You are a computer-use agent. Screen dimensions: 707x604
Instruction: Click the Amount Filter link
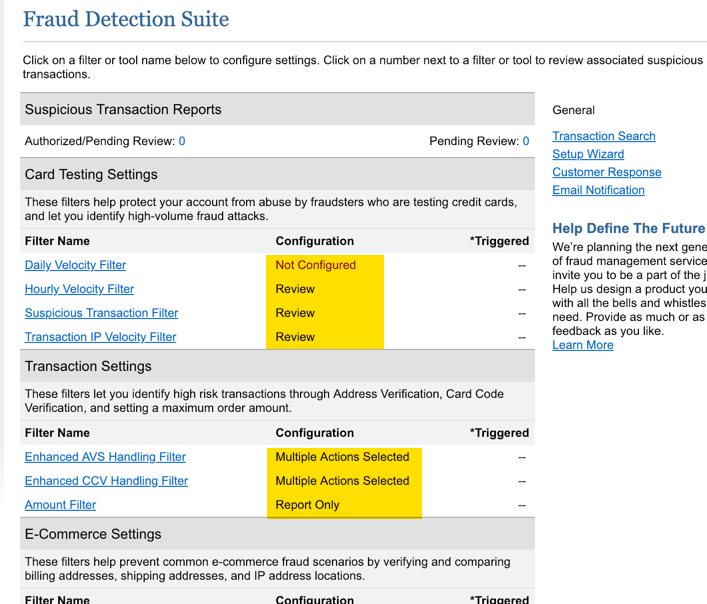(60, 505)
